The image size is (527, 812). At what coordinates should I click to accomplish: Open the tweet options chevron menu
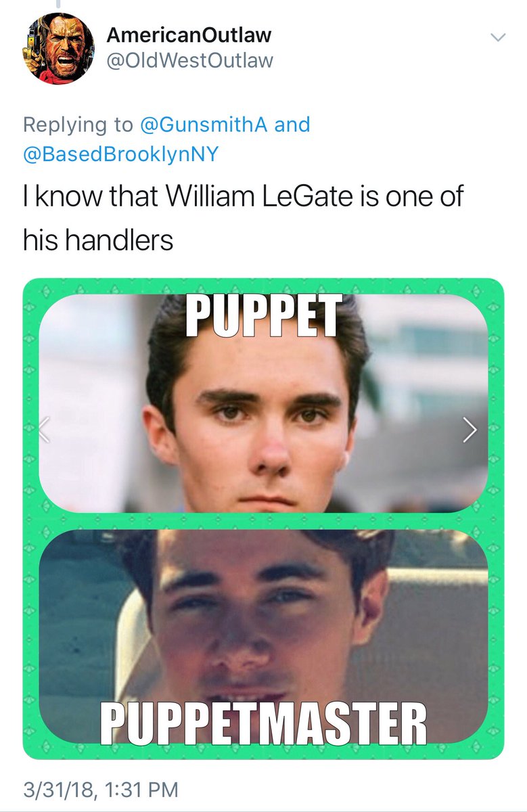497,38
